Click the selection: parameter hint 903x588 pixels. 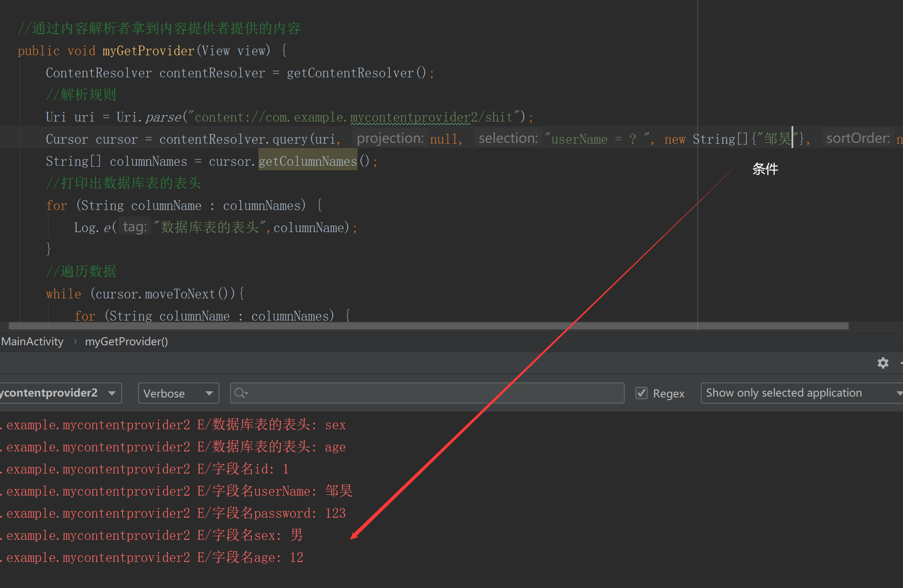click(x=508, y=138)
